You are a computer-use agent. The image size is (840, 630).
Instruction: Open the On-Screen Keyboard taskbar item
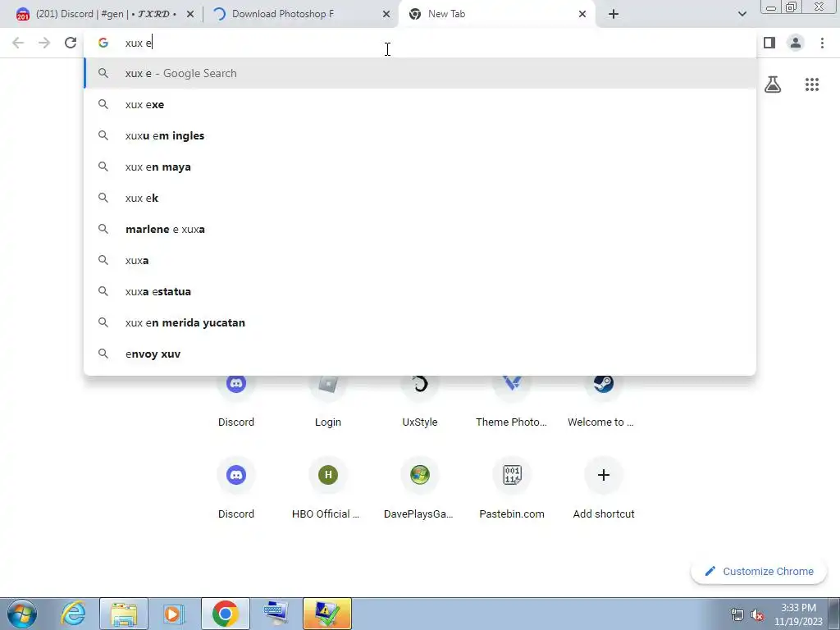pyautogui.click(x=276, y=614)
